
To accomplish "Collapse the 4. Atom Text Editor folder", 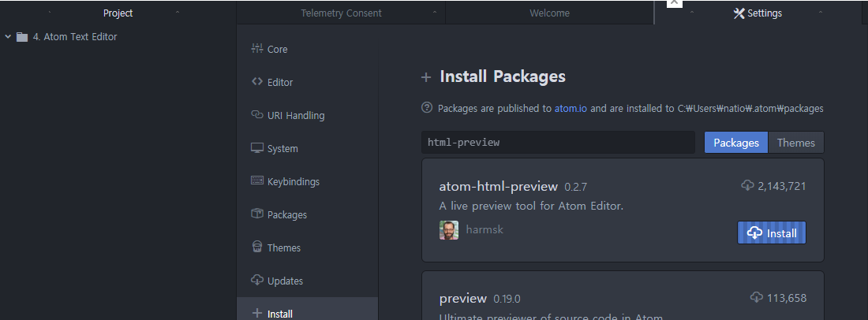I will (x=8, y=37).
